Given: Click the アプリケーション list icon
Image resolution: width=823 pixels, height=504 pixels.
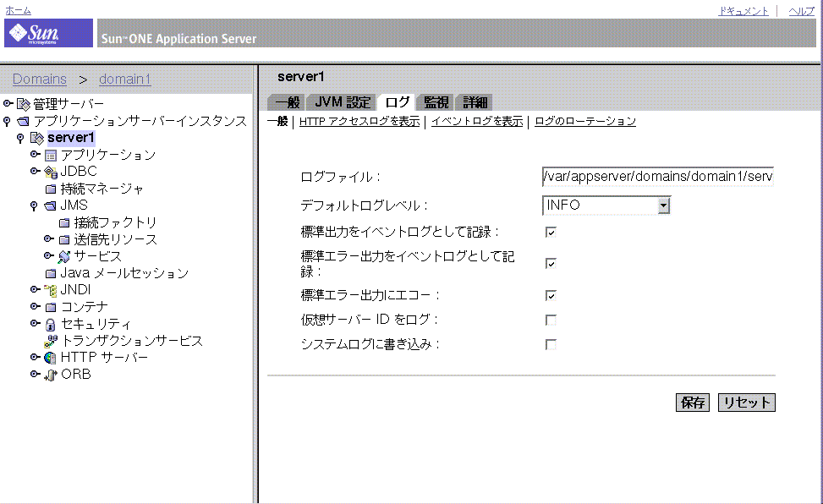Looking at the screenshot, I should (51, 156).
